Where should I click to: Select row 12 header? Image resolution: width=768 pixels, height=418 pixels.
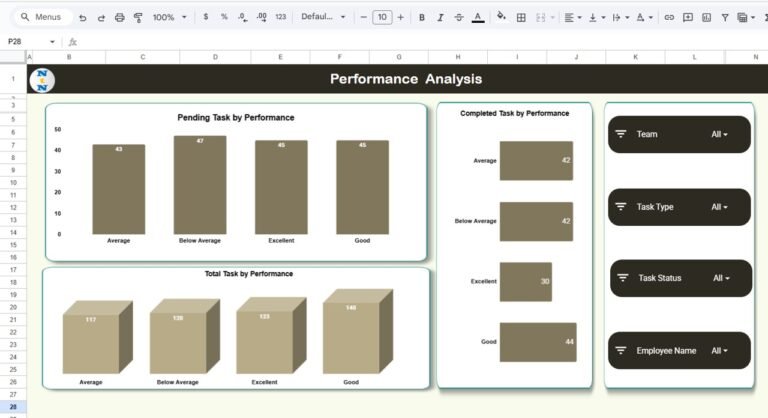[x=13, y=207]
